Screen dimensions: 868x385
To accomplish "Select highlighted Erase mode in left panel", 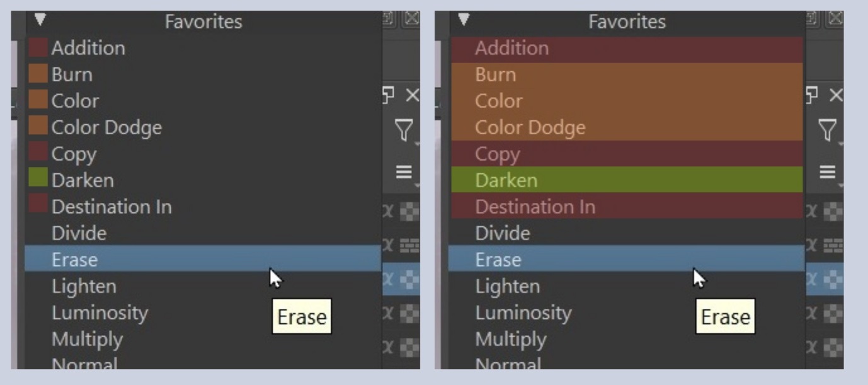I will coord(74,260).
